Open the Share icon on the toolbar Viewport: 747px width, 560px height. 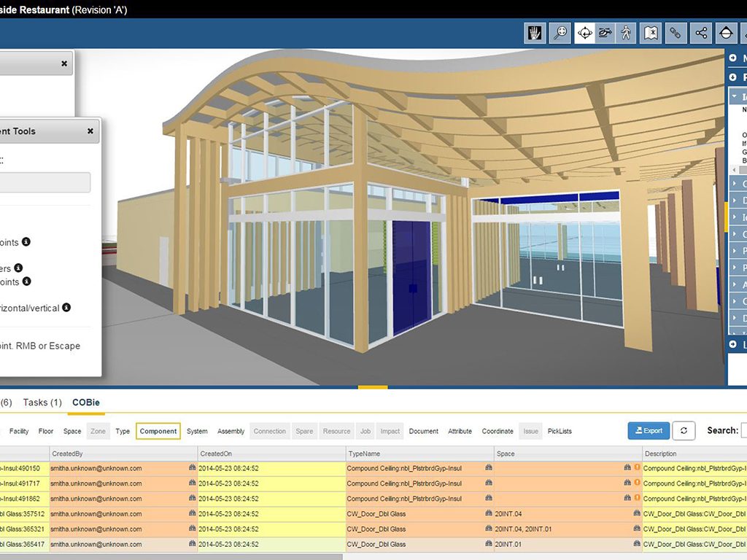click(x=700, y=33)
